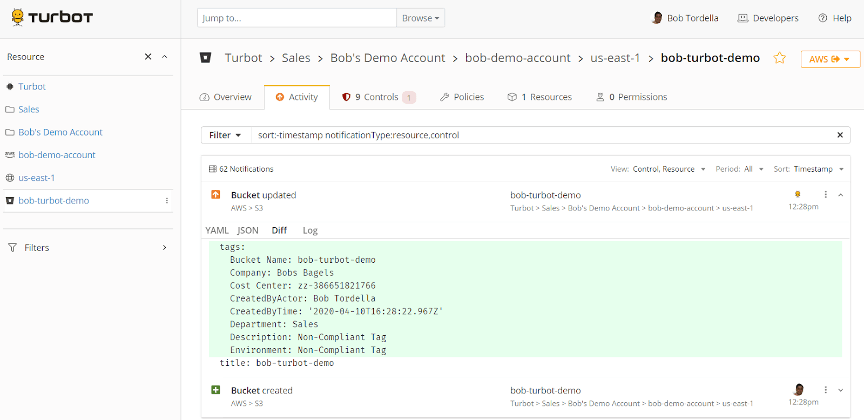Select bob-turbot-demo bucket in sidebar
Screen dimensions: 864x420
(x=53, y=201)
